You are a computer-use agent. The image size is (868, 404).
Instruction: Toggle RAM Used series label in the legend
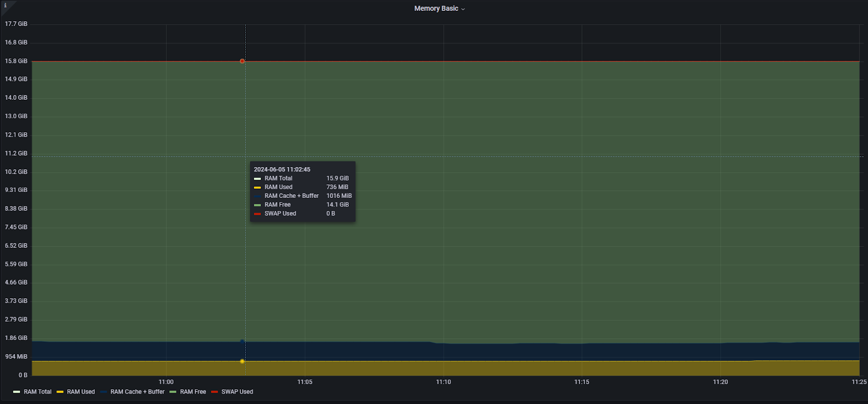(81, 392)
